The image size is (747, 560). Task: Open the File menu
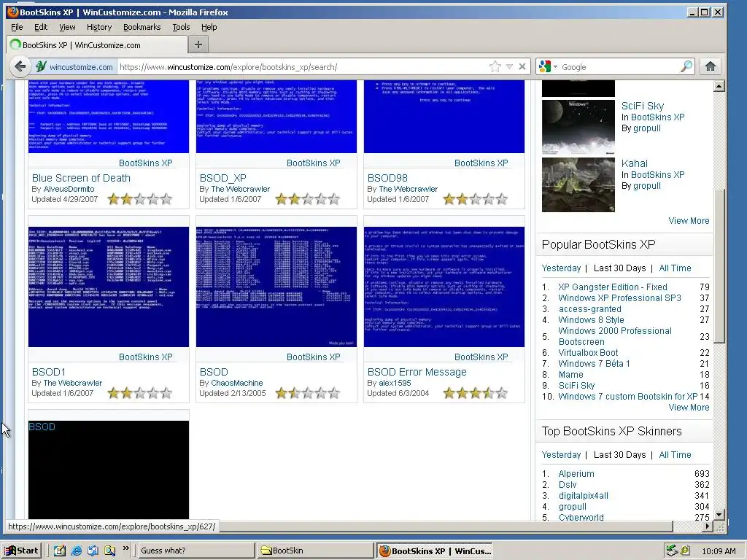click(17, 27)
